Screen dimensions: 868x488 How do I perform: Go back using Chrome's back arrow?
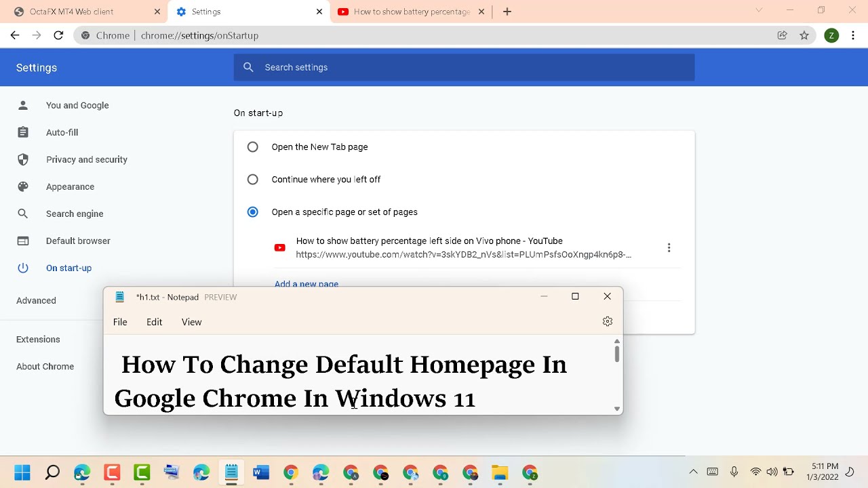[x=15, y=35]
